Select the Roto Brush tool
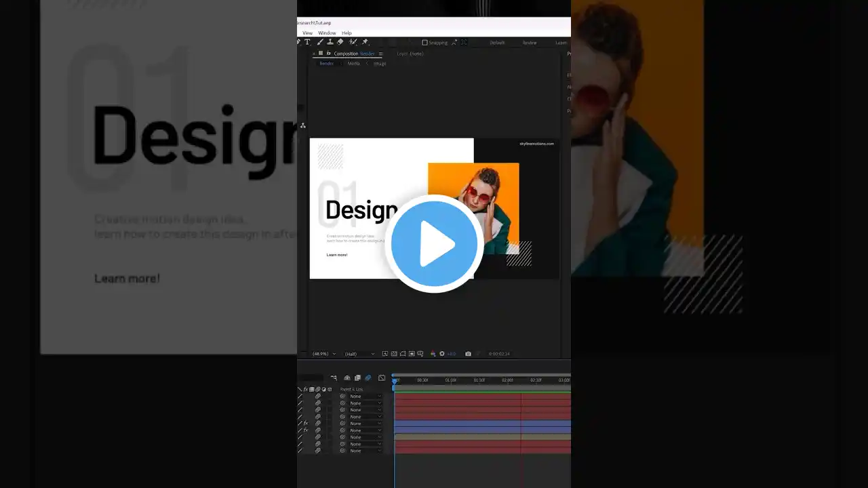The image size is (868, 488). click(353, 42)
